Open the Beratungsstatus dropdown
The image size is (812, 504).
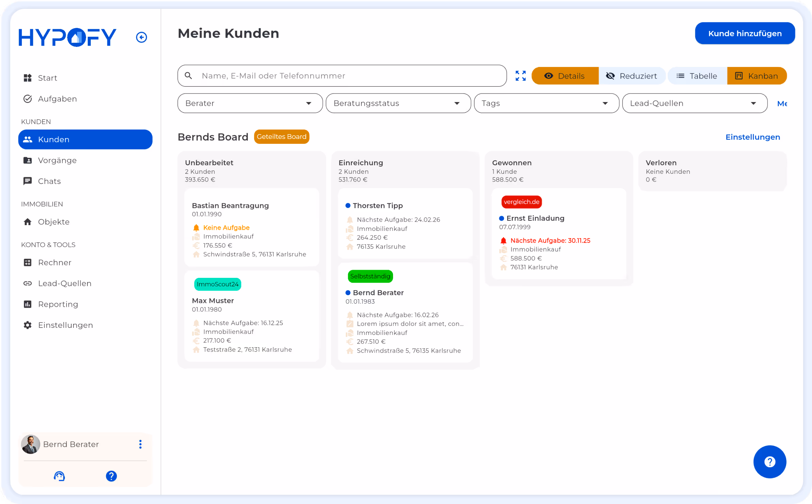point(398,103)
